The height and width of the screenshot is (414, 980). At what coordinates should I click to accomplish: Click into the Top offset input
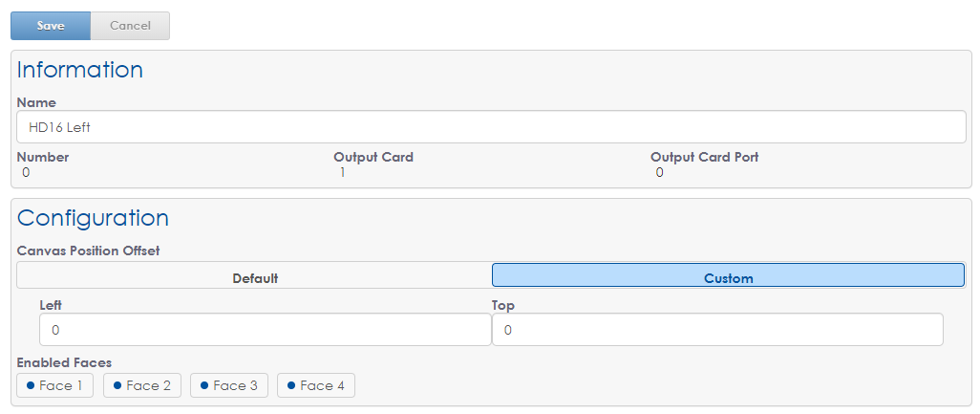(717, 330)
